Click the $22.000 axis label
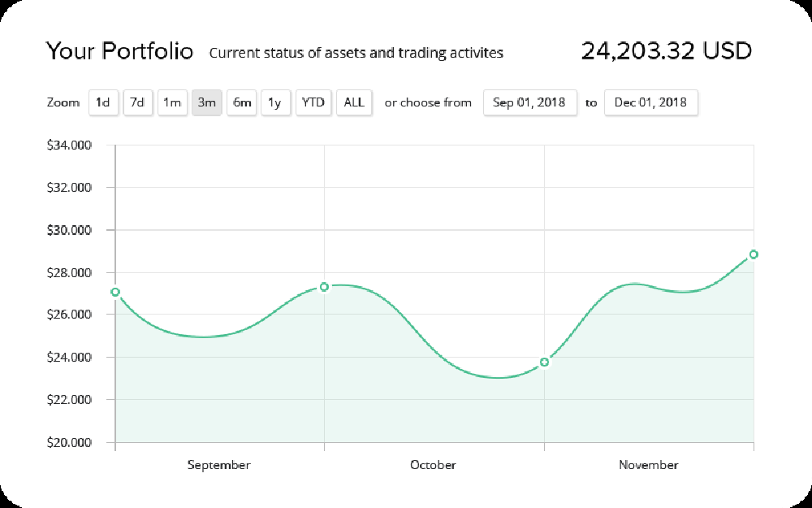Viewport: 812px width, 508px height. tap(69, 400)
